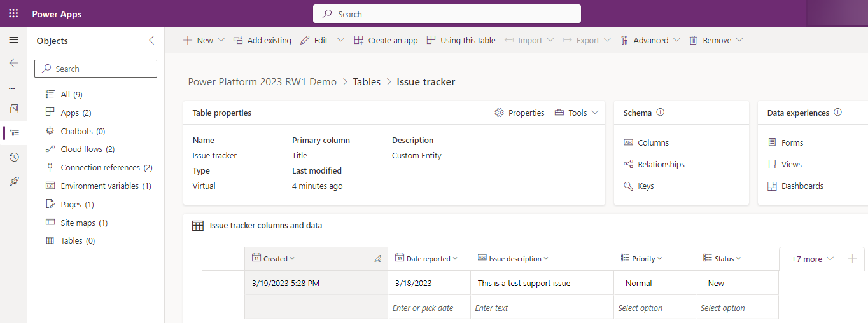The height and width of the screenshot is (323, 868).
Task: Select "This is a test support issue" cell
Action: (542, 283)
